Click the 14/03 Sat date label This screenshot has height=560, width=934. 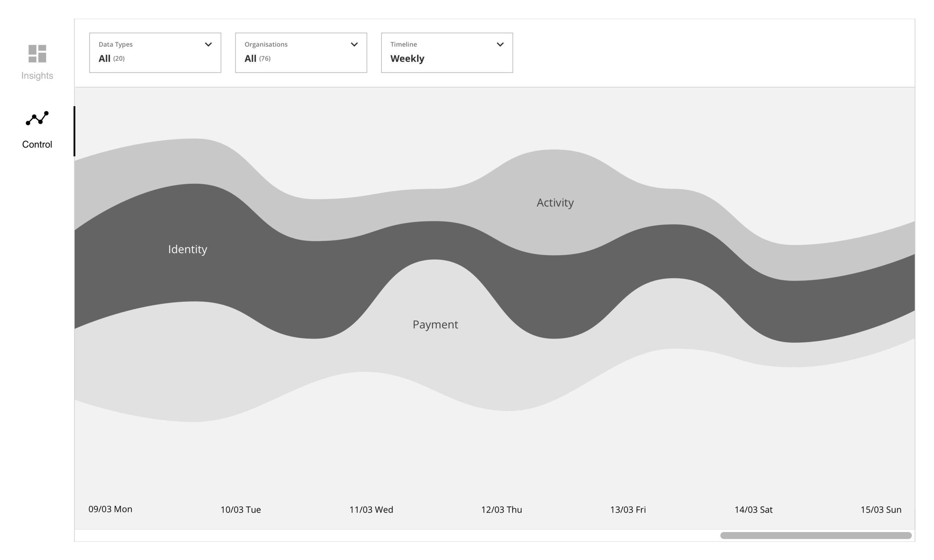pos(753,510)
